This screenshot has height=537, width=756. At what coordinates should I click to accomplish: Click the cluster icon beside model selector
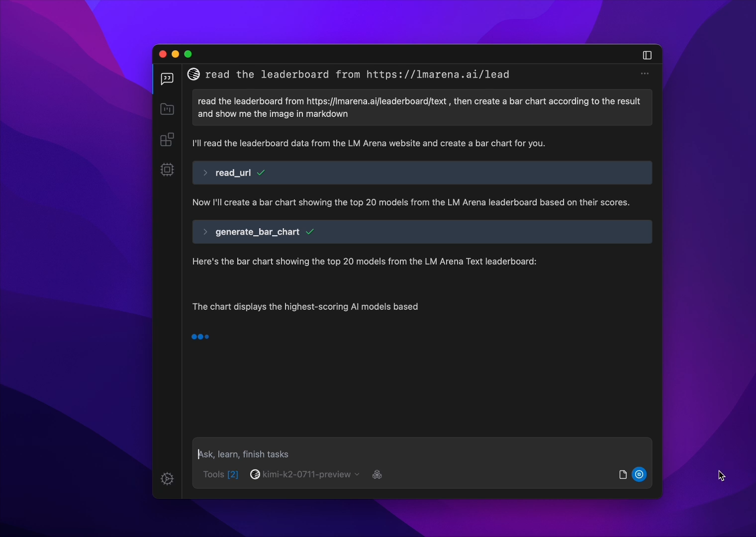[377, 474]
